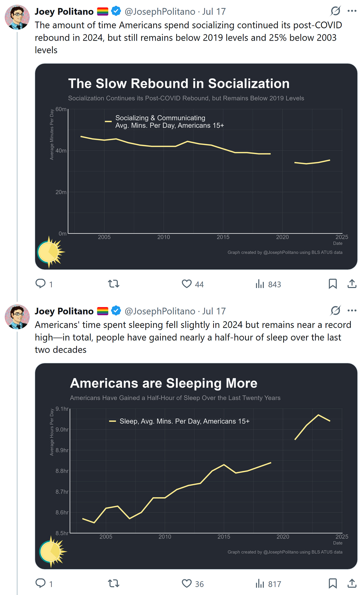Like the tweet about socializing time

187,284
